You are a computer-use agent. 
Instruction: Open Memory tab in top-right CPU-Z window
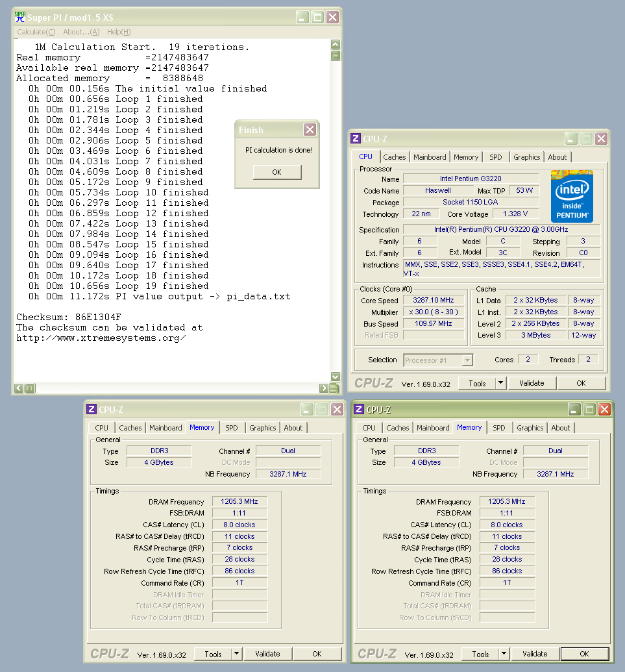coord(466,157)
